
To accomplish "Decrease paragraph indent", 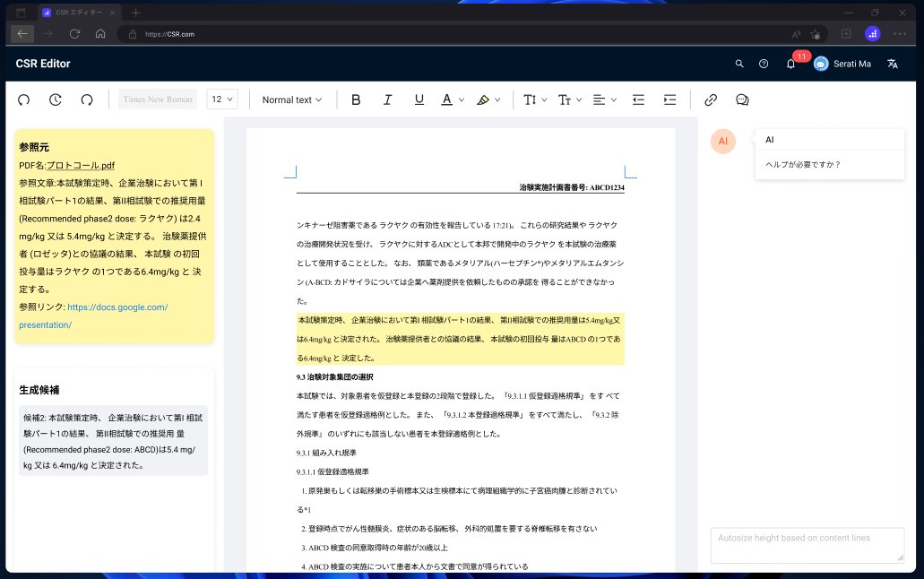I will click(x=638, y=99).
